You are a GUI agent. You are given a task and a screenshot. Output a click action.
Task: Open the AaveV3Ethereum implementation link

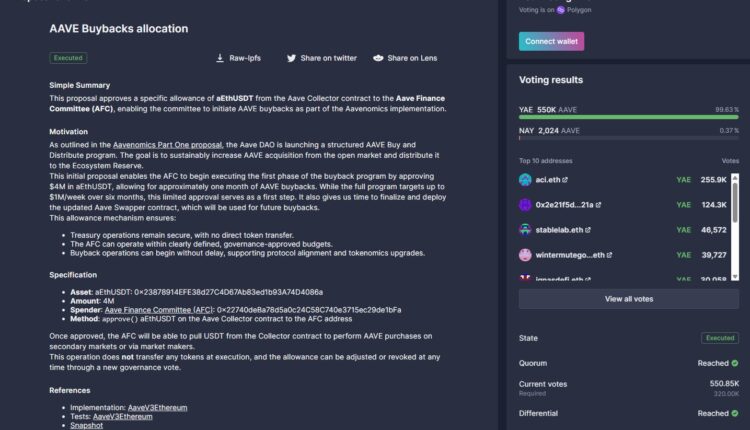(157, 408)
